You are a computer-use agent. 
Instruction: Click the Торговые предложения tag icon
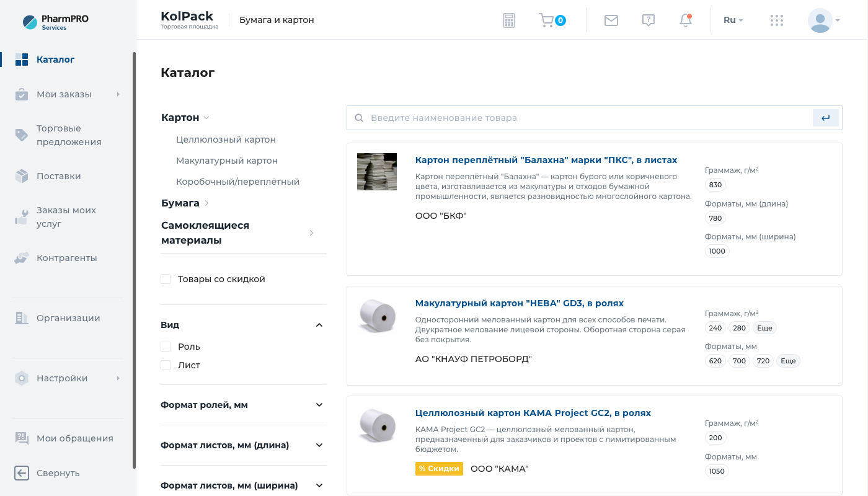coord(22,135)
